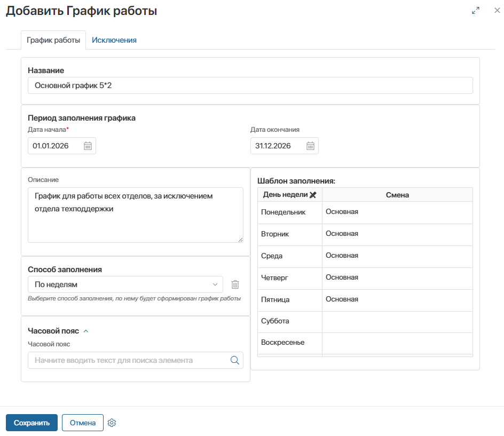This screenshot has height=436, width=504.
Task: Close the Добавить График работы dialog
Action: tap(497, 10)
